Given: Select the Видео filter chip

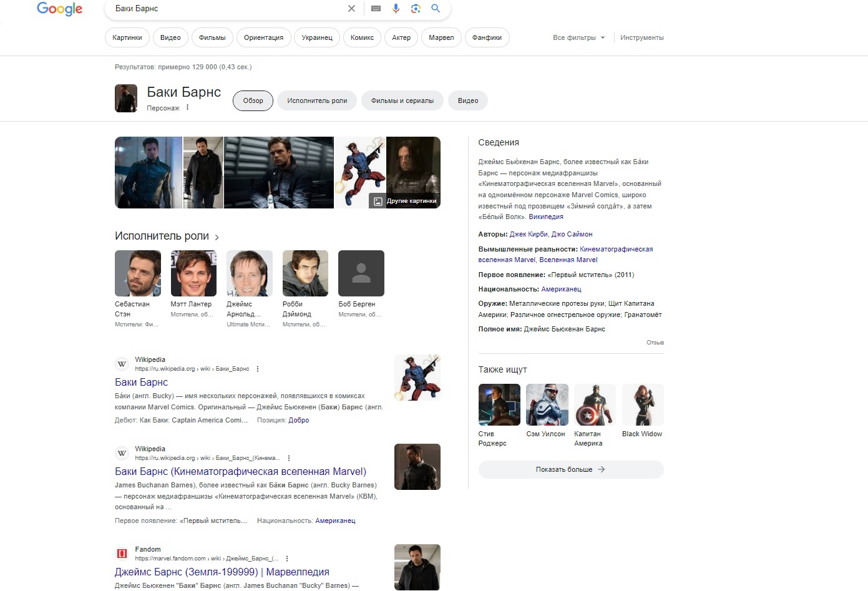Looking at the screenshot, I should tap(170, 37).
